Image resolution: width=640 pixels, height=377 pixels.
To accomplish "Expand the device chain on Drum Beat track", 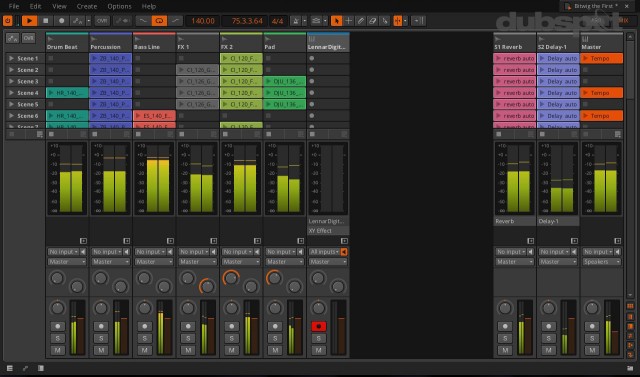I will [x=83, y=241].
